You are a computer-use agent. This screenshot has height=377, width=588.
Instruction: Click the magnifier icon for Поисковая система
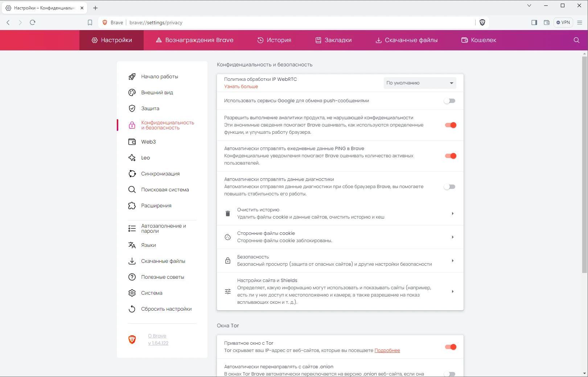[x=132, y=190]
